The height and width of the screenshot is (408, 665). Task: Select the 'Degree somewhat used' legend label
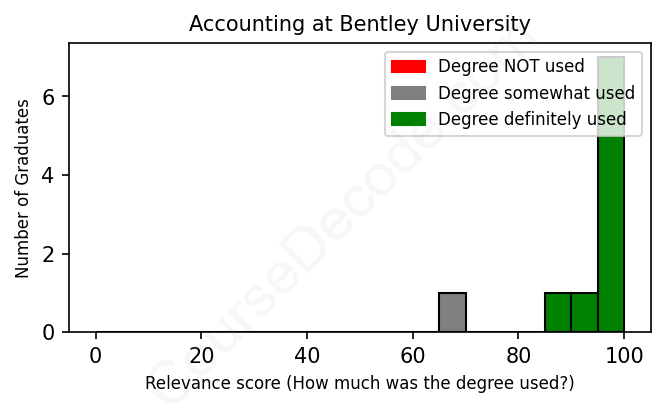click(x=536, y=93)
